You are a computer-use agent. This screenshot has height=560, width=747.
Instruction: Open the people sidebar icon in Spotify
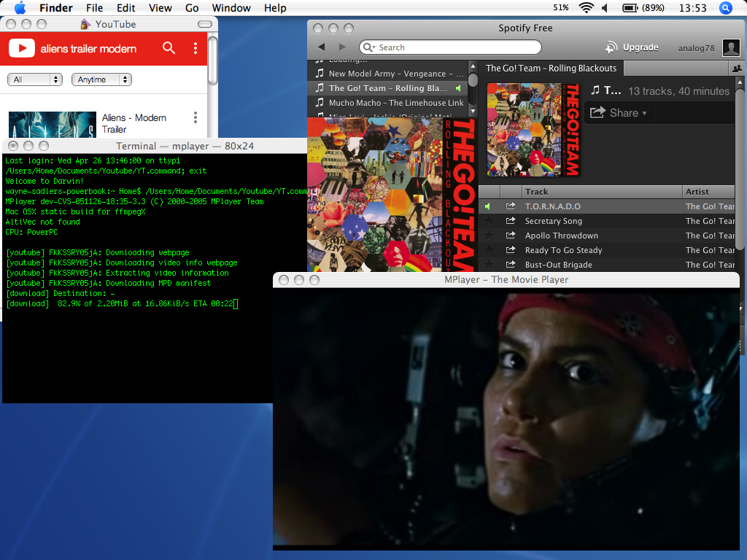pyautogui.click(x=737, y=69)
